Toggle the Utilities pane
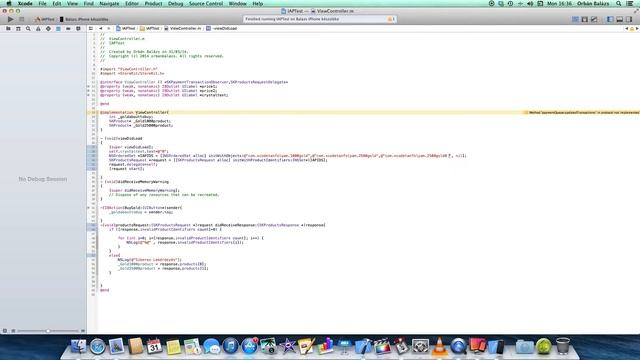 pyautogui.click(x=629, y=19)
